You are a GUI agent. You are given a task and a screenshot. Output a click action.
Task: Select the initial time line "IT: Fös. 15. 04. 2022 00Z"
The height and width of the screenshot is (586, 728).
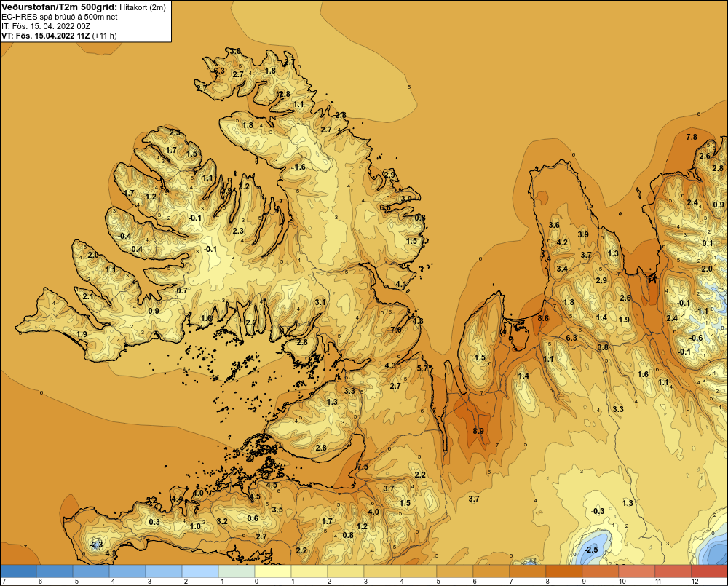(46, 26)
